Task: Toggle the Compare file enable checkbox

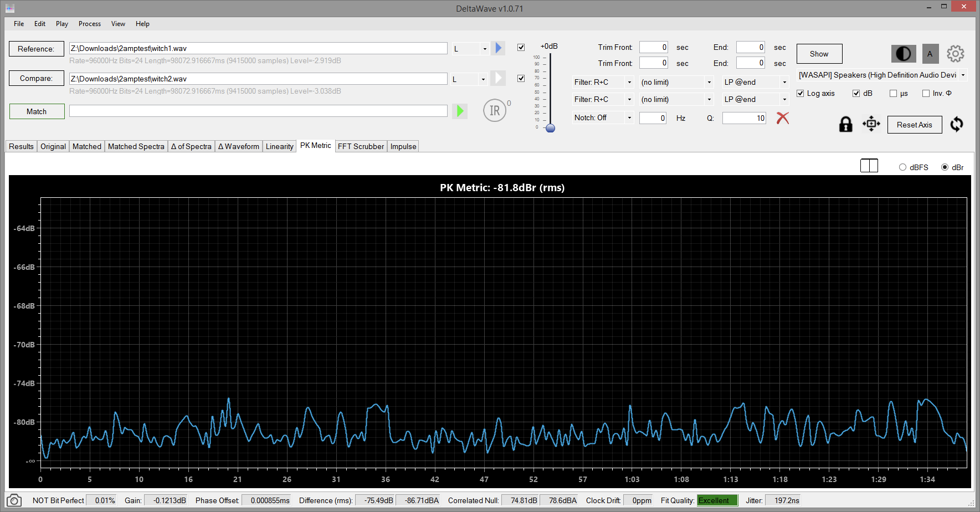Action: tap(521, 78)
